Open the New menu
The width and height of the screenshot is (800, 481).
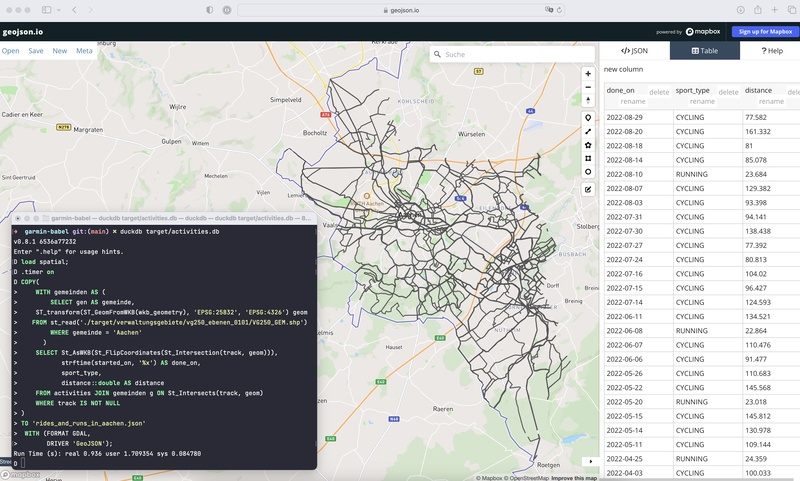click(60, 50)
